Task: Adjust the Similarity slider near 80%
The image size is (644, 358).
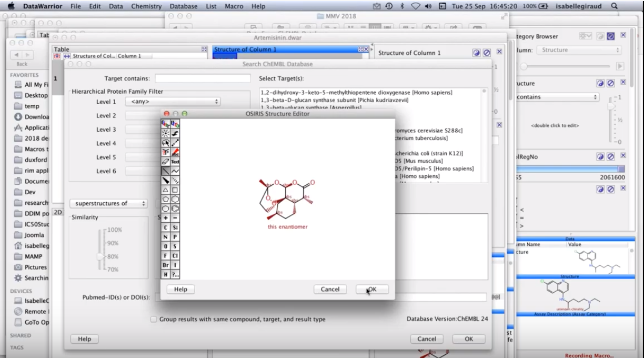Action: 100,256
